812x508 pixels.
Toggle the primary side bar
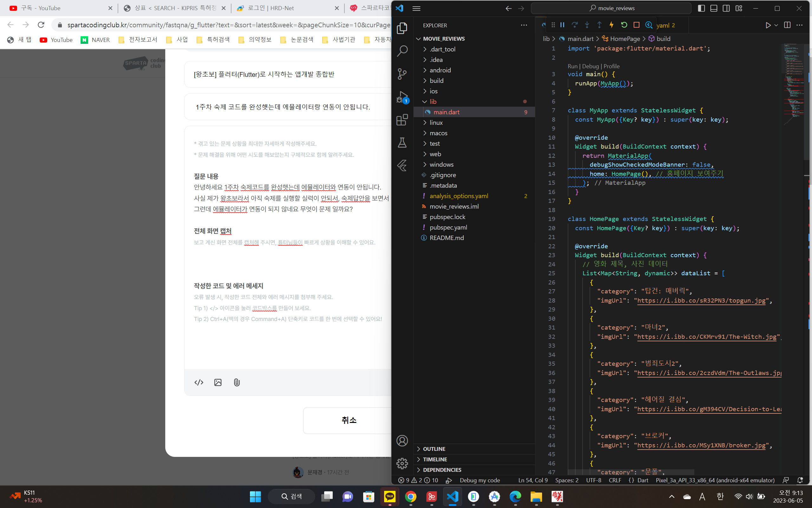(701, 8)
